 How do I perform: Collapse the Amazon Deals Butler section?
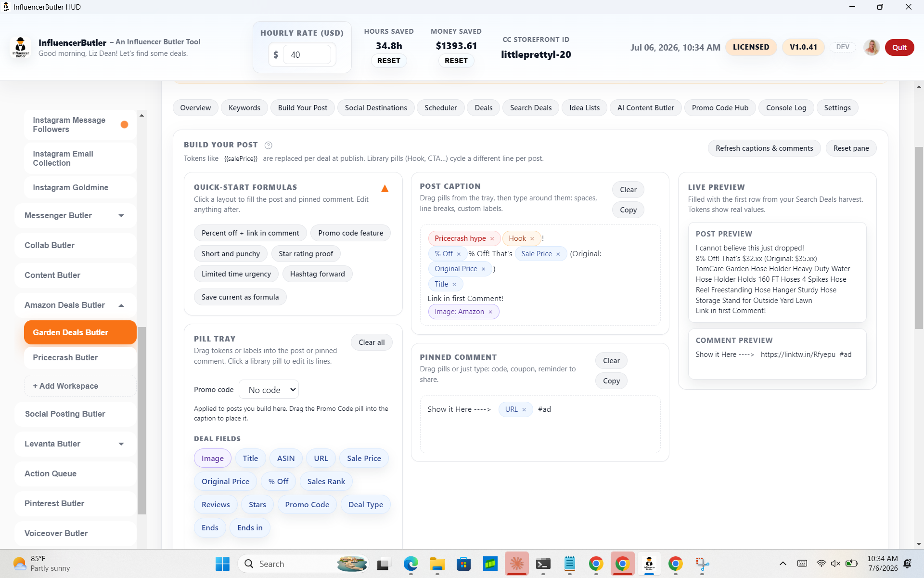[x=121, y=305]
